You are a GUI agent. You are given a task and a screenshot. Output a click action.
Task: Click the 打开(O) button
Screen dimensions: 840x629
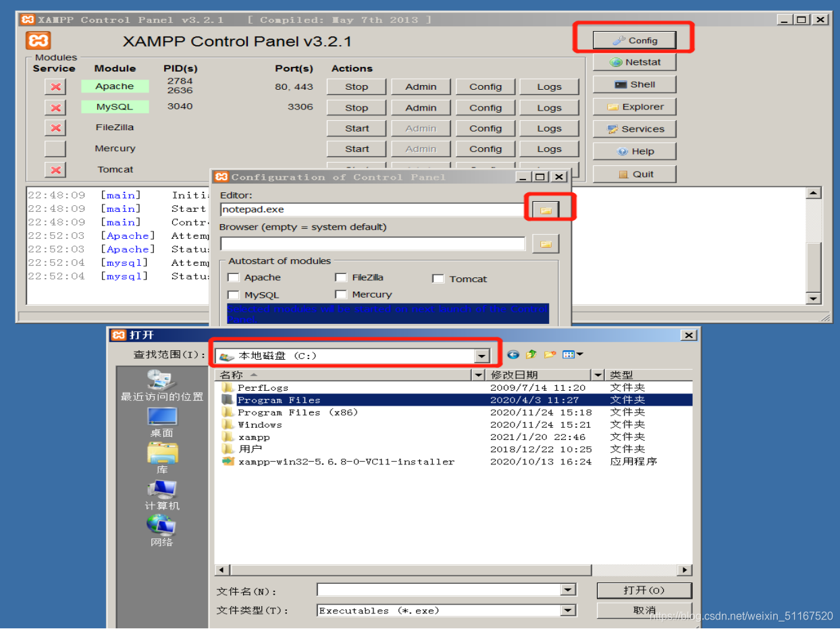pos(644,591)
